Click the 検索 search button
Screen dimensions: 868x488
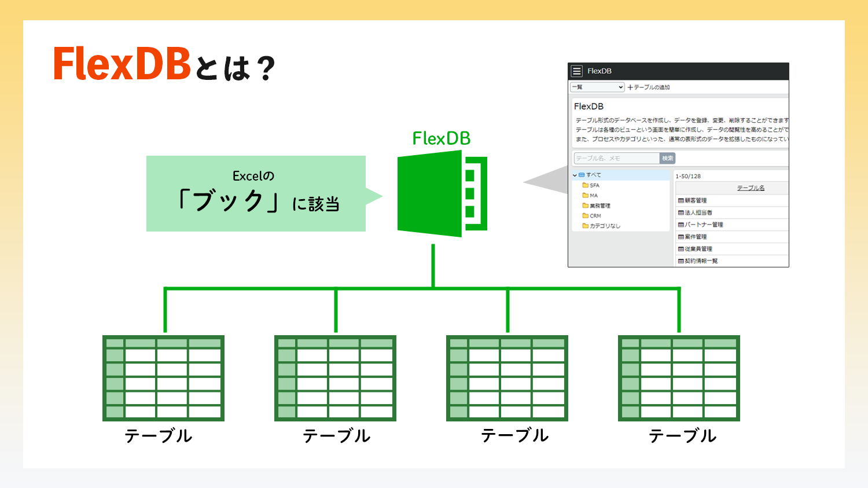coord(668,158)
